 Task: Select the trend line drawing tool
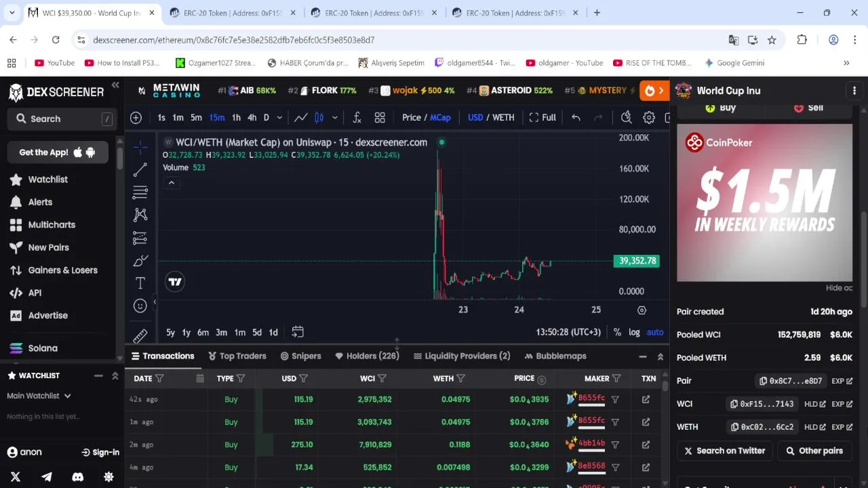(140, 170)
